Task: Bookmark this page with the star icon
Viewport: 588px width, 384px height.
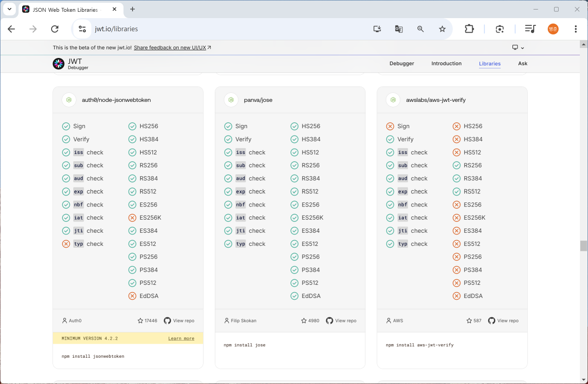Action: 442,29
